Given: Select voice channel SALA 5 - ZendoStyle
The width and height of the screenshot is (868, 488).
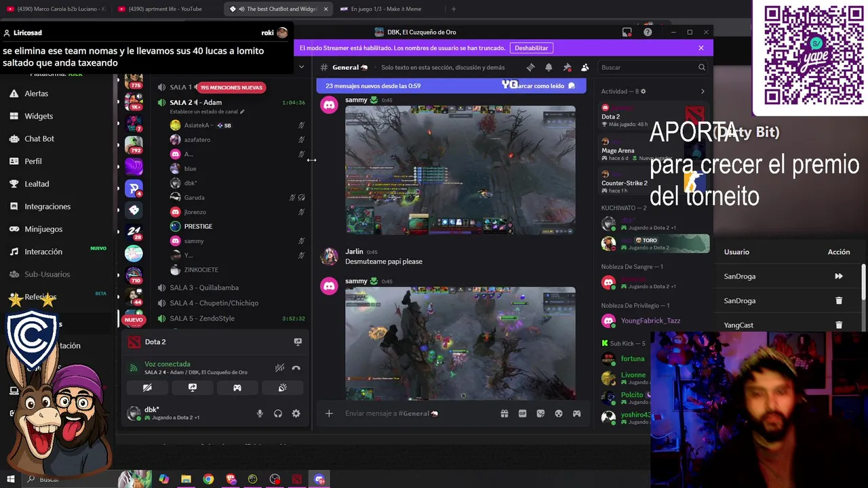Looking at the screenshot, I should pos(202,319).
